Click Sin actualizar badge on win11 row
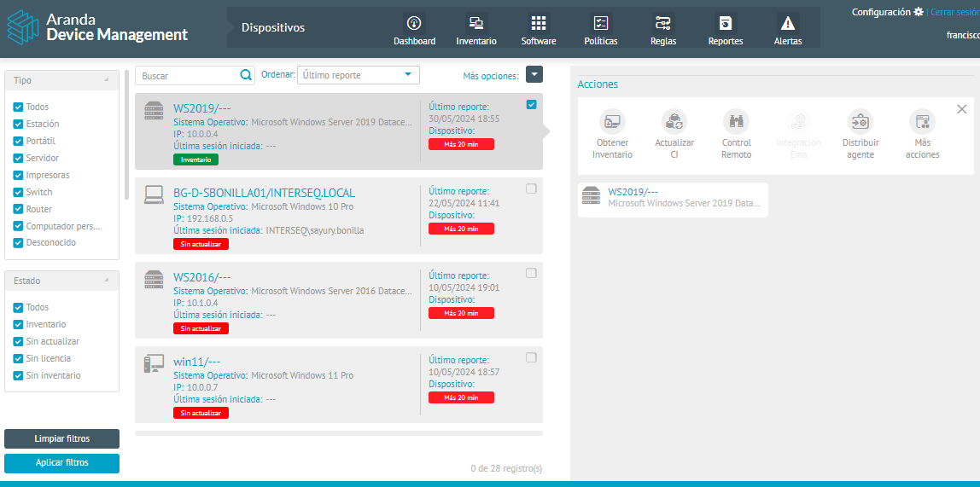The width and height of the screenshot is (980, 487). click(201, 413)
